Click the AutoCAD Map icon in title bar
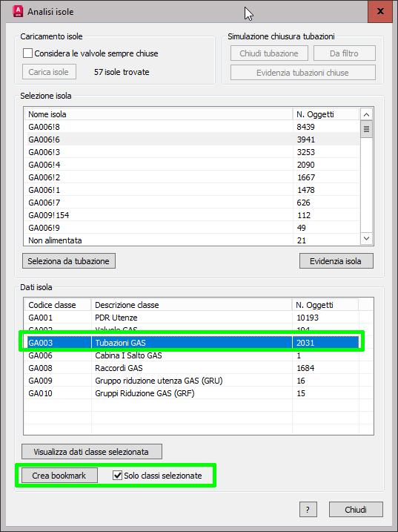 (18, 12)
